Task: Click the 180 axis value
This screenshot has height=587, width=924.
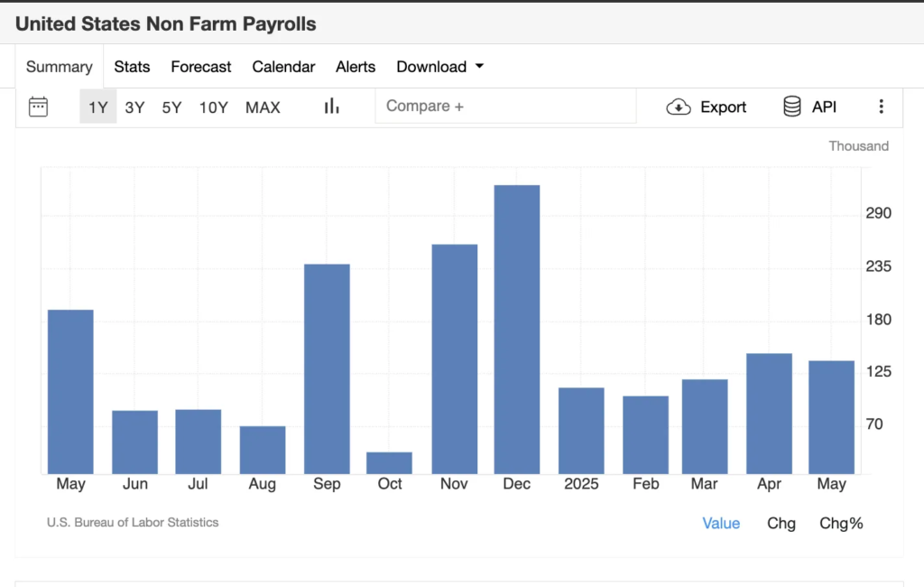Action: click(x=878, y=319)
